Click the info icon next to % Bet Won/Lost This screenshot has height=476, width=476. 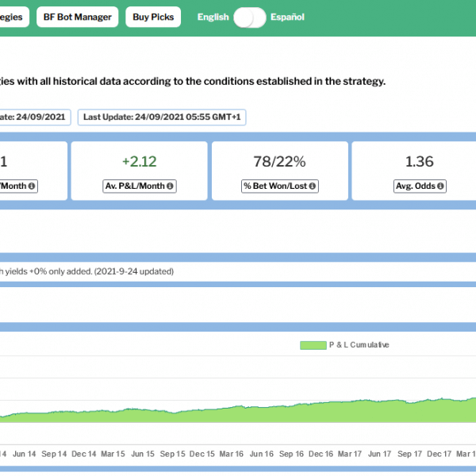point(312,186)
